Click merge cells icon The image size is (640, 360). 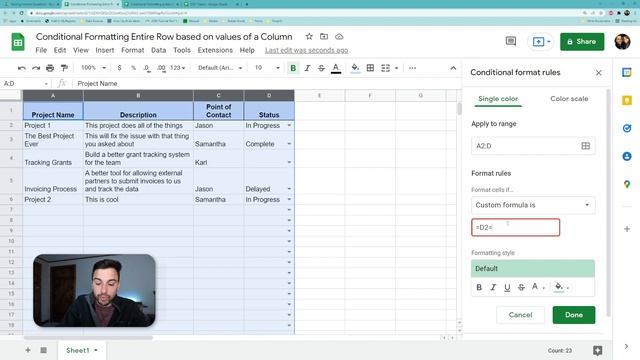pos(385,68)
